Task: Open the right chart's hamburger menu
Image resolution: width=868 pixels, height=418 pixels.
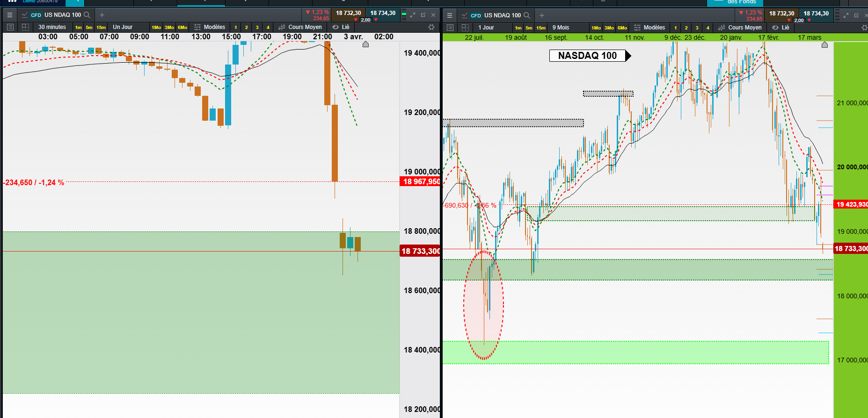Action: pos(450,15)
